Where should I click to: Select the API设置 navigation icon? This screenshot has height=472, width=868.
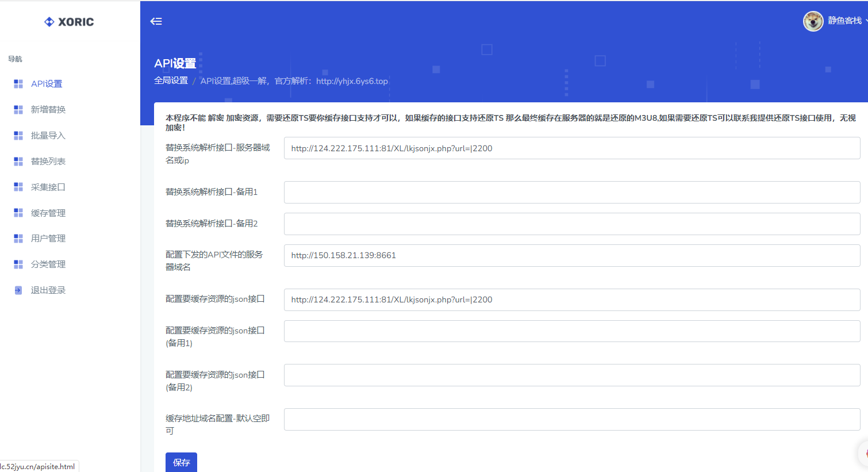coord(18,83)
